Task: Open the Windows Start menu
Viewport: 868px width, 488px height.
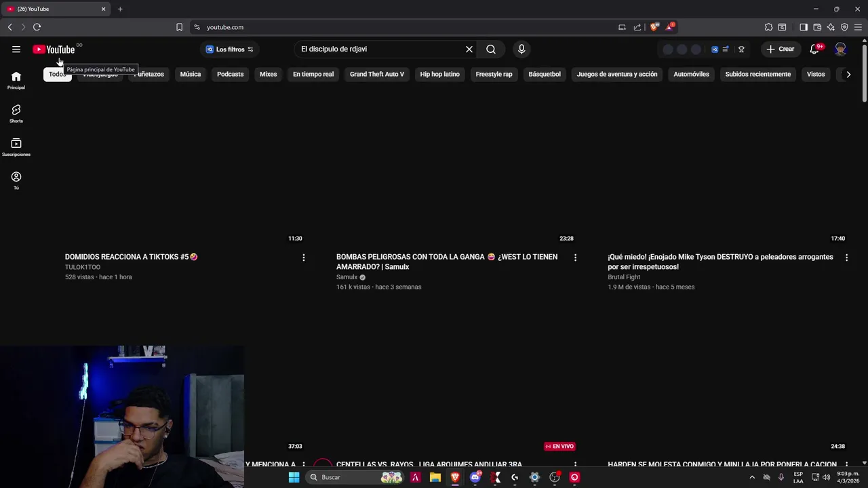Action: [294, 477]
